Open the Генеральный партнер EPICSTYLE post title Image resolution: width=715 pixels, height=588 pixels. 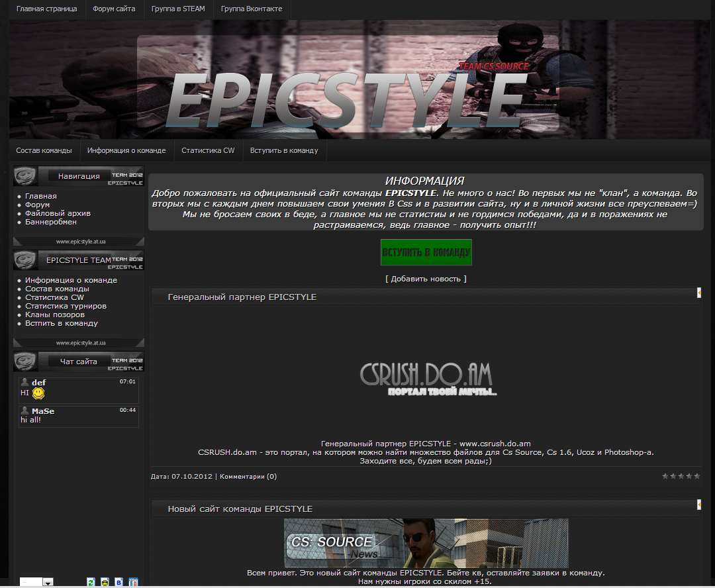coord(242,297)
